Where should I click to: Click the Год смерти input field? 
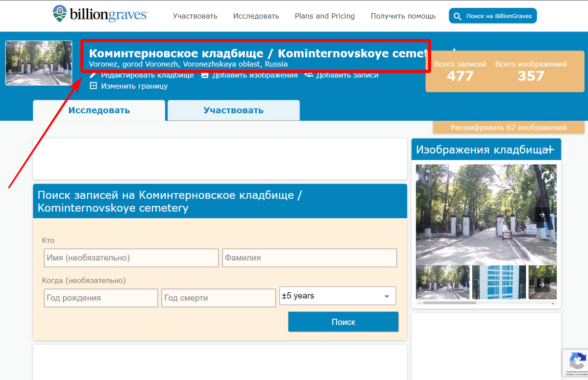(x=219, y=298)
